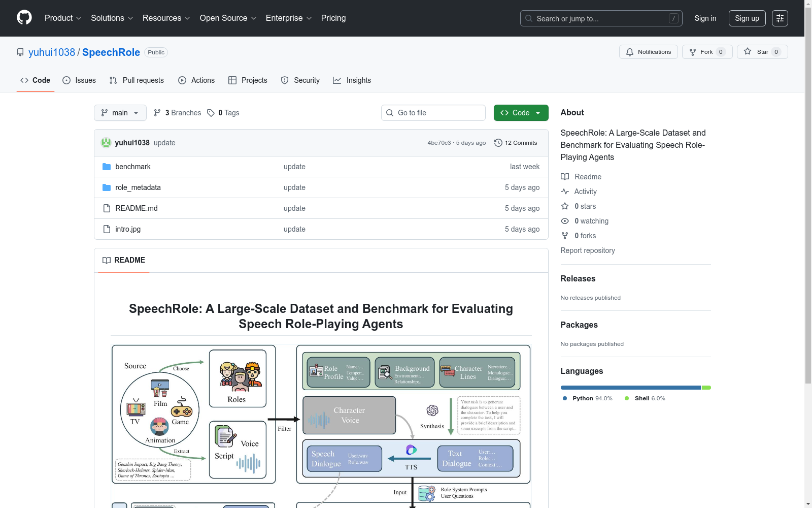Screen dimensions: 812x508
Task: Open the SpeechRole repository link
Action: click(111, 52)
